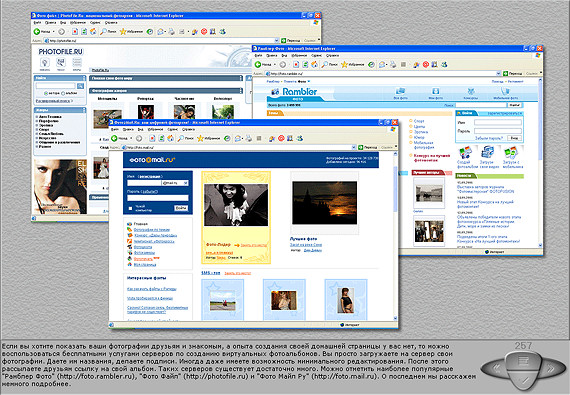Click Favorites star in Rambler window toolbar
Screen dimensions: 570x395
(x=344, y=64)
